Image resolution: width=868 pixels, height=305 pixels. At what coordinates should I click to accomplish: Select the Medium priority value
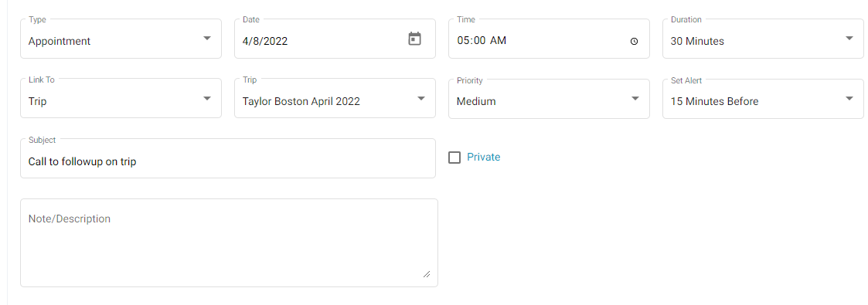[x=476, y=102]
